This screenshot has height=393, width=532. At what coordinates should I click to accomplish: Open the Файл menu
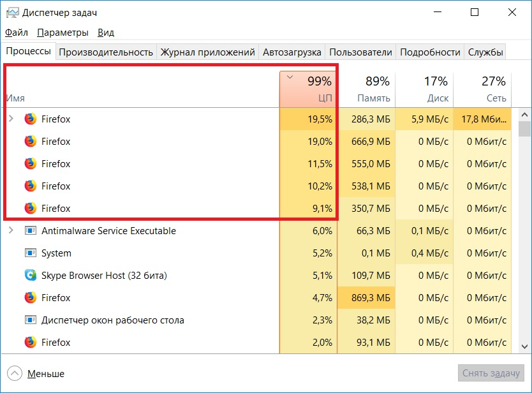click(x=17, y=33)
